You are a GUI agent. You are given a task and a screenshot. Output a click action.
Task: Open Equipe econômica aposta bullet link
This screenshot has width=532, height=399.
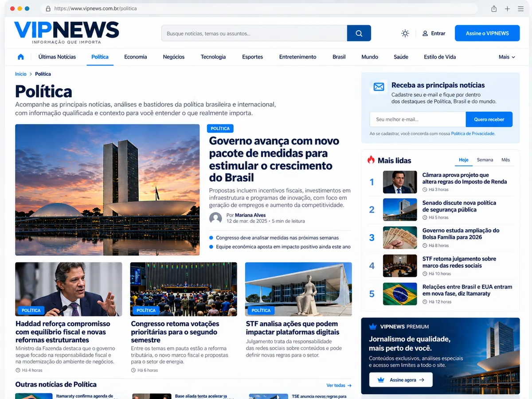tap(283, 246)
